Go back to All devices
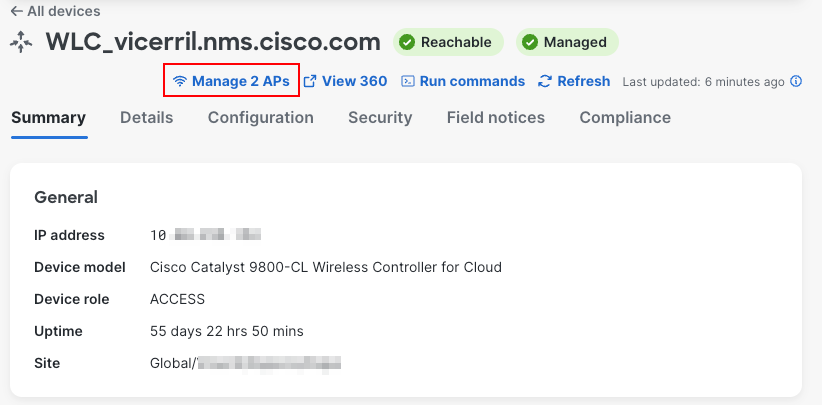Screen dimensions: 822x405 [55, 11]
